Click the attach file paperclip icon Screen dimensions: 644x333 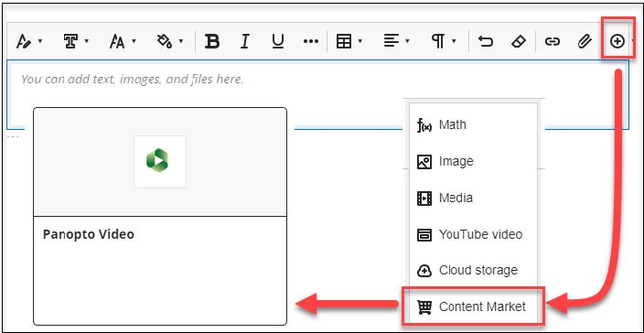click(x=585, y=41)
